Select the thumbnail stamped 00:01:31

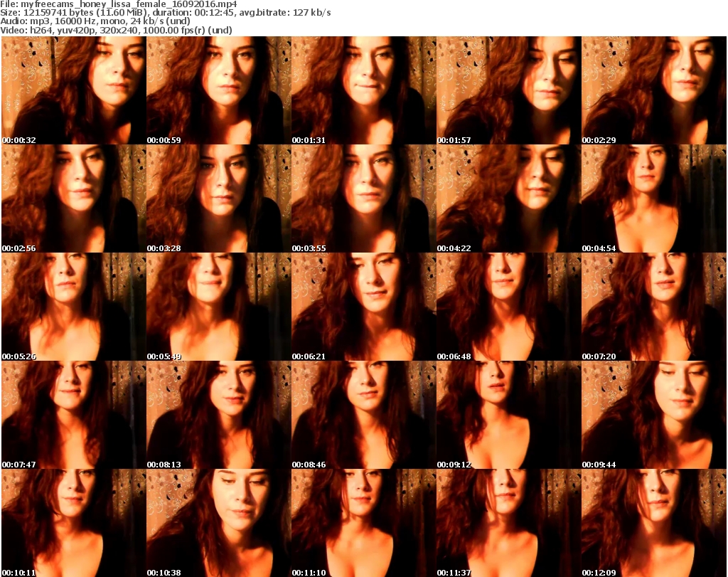(x=363, y=90)
